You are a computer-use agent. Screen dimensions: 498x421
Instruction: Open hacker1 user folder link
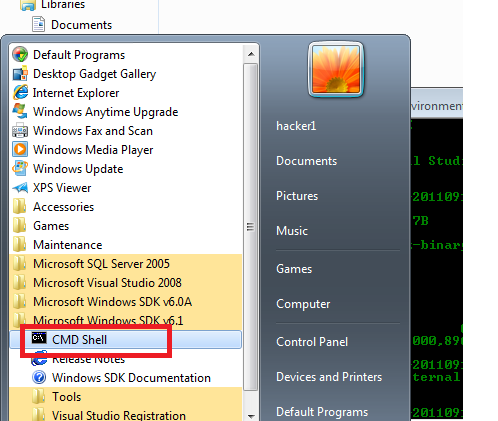click(x=296, y=126)
